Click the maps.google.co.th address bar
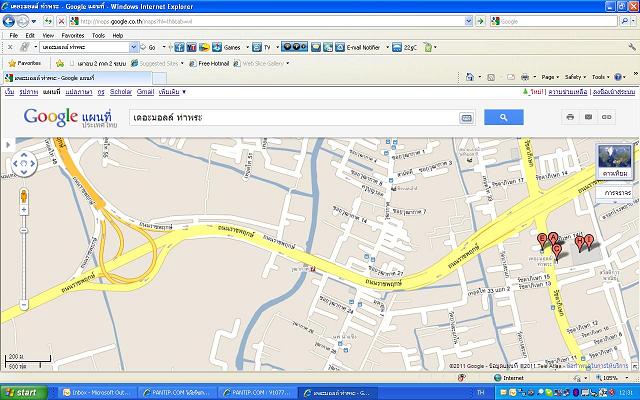This screenshot has width=640, height=400. (x=271, y=21)
